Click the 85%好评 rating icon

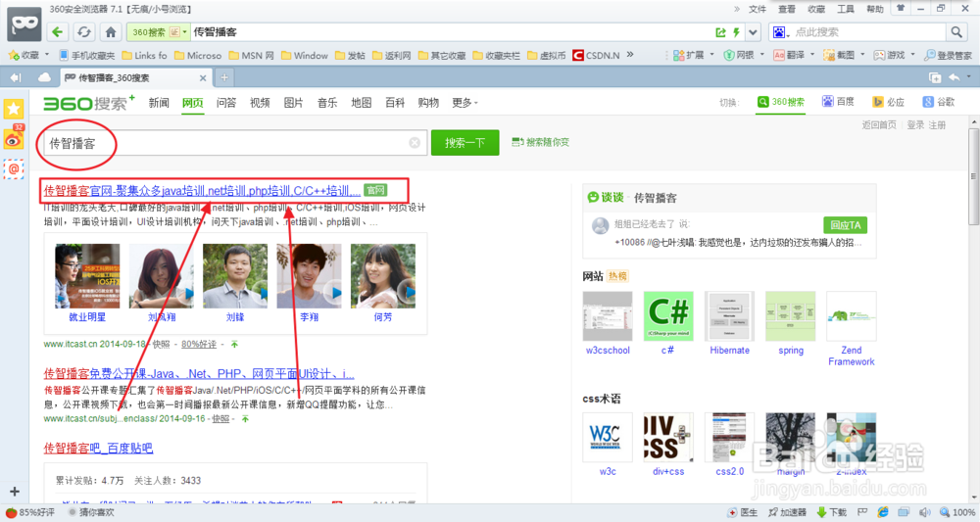[30, 512]
